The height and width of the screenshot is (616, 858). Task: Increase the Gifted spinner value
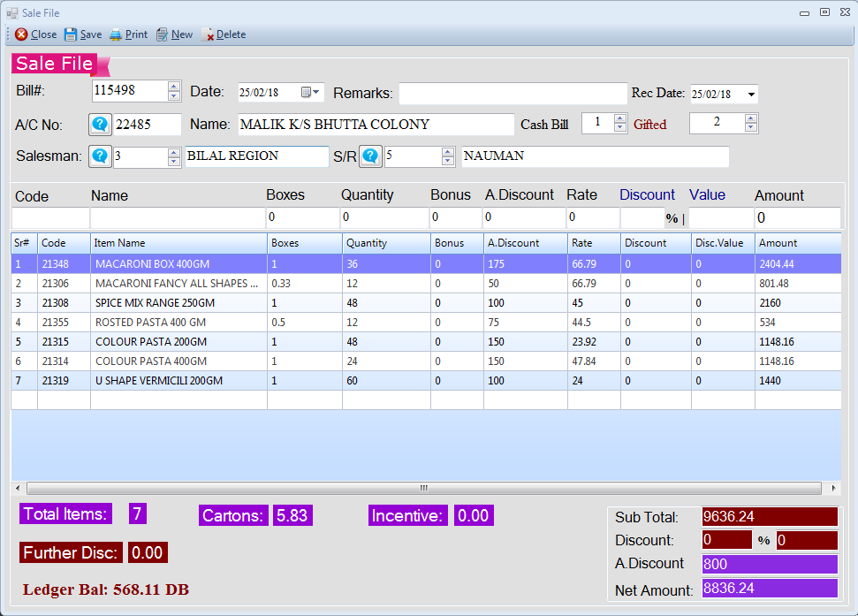[x=751, y=118]
